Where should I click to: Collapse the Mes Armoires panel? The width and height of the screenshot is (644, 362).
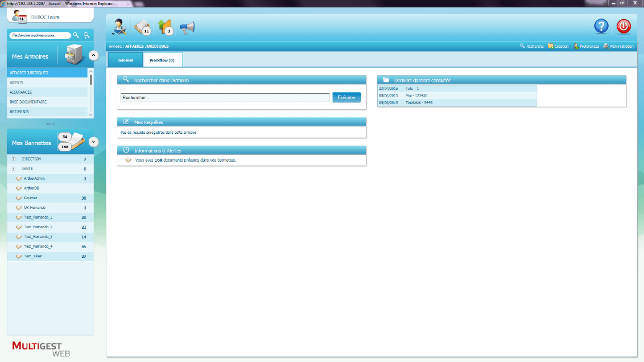pos(94,55)
